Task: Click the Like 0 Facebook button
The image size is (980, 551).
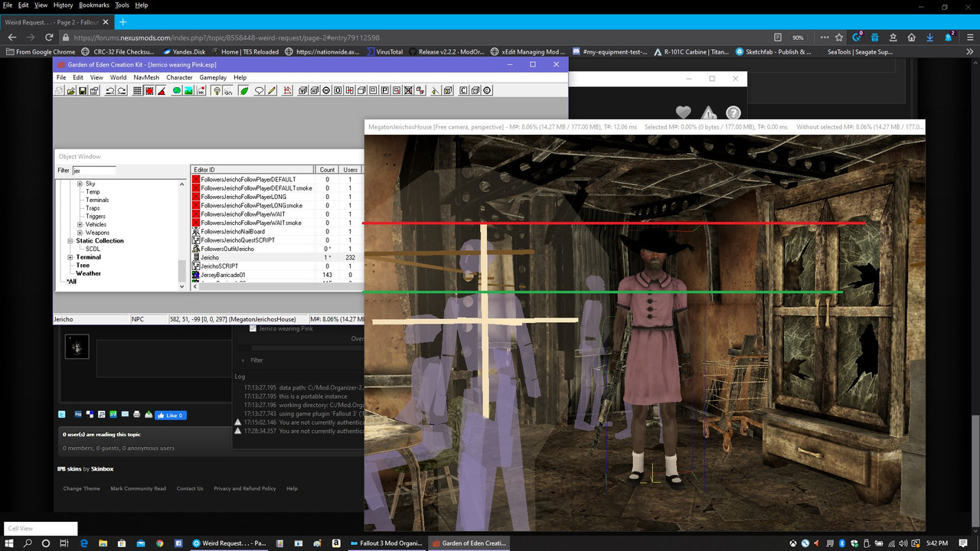Action: pyautogui.click(x=170, y=416)
